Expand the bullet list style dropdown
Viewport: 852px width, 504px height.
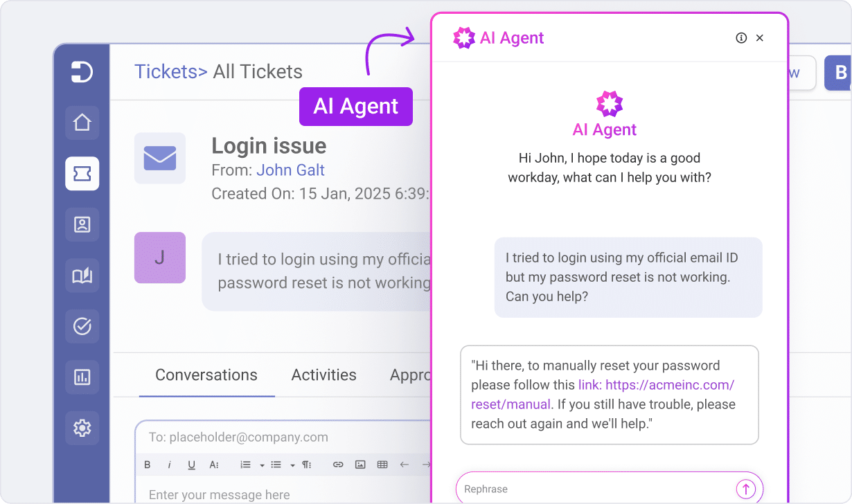(x=291, y=465)
